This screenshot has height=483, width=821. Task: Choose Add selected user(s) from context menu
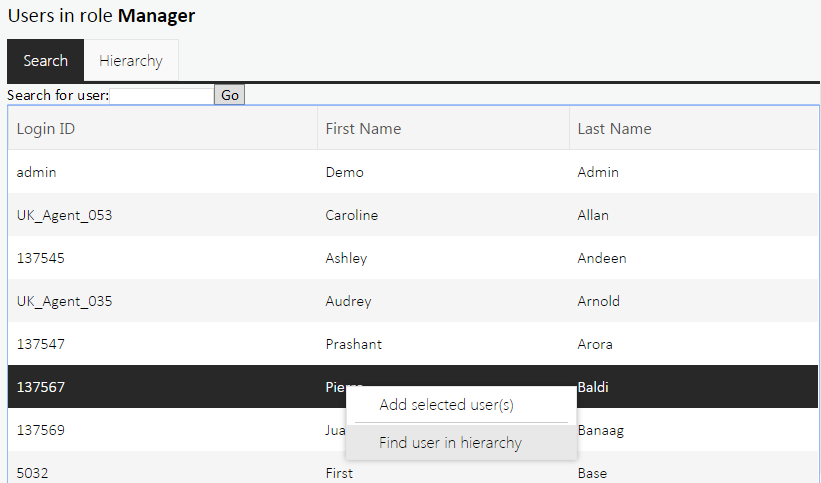446,404
